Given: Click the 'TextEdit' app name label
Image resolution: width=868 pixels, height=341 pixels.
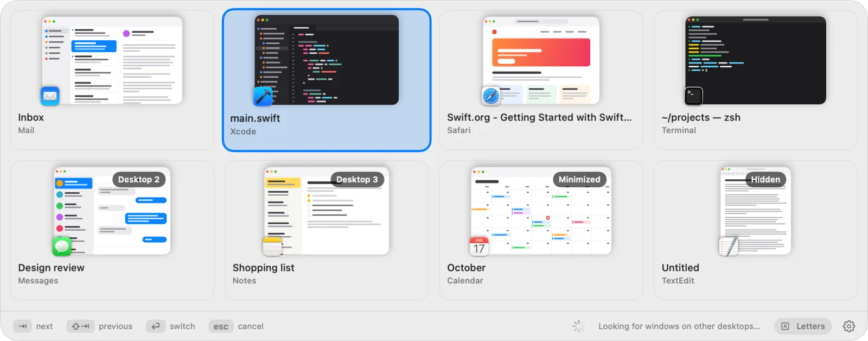Looking at the screenshot, I should click(x=678, y=281).
